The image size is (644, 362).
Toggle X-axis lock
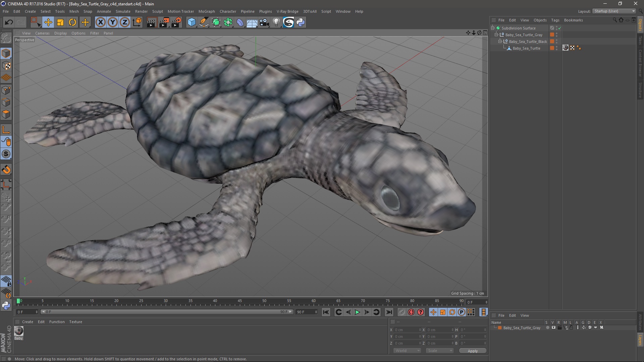[x=100, y=22]
